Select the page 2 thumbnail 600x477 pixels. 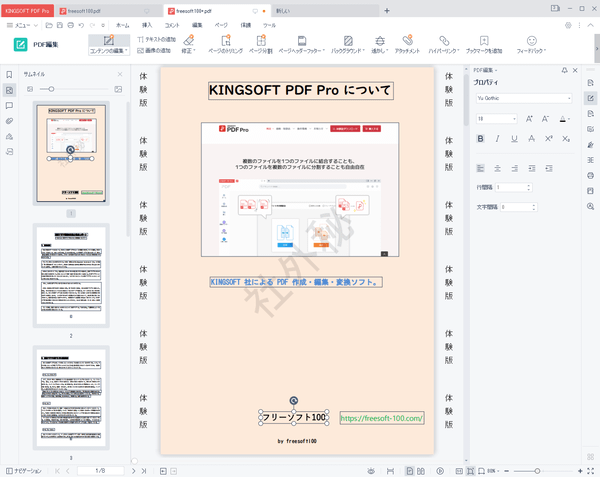71,276
